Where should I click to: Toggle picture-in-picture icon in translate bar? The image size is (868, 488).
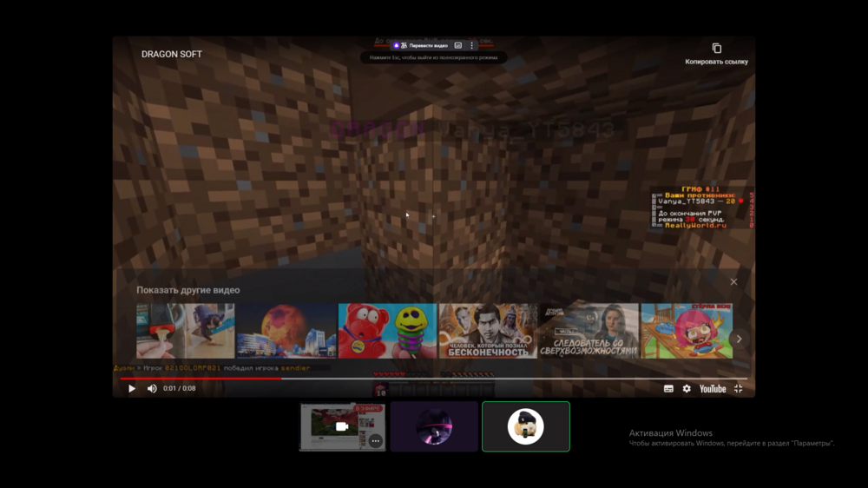click(457, 45)
